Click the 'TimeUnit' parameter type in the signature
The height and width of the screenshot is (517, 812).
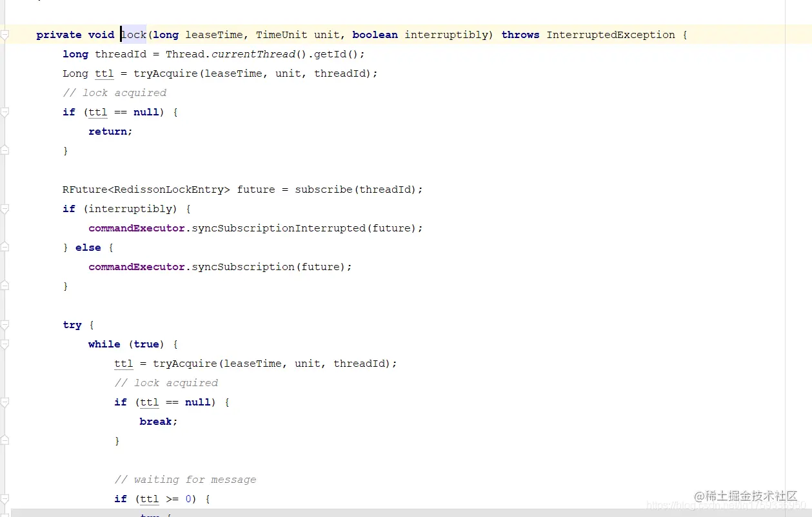pos(282,35)
